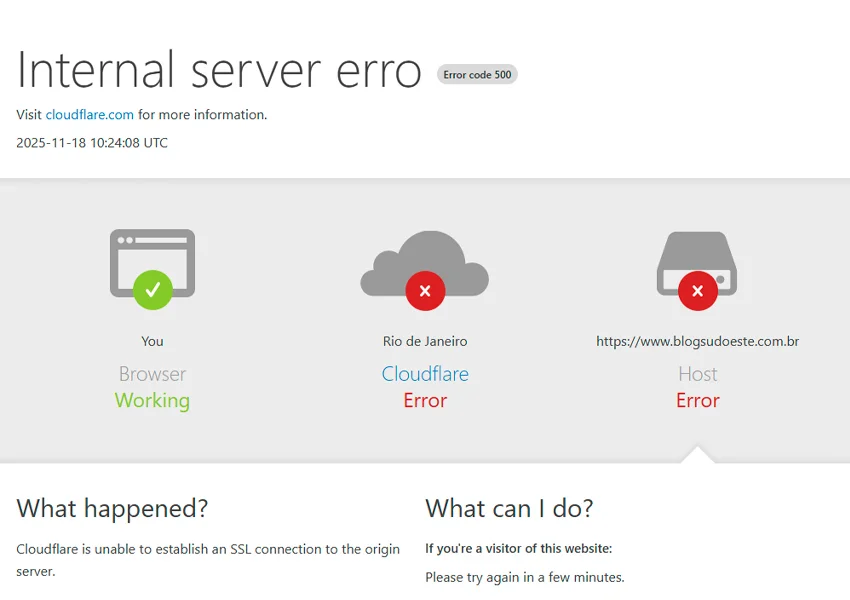This screenshot has width=850, height=600.
Task: Click the blue Cloudflare label
Action: [x=424, y=373]
